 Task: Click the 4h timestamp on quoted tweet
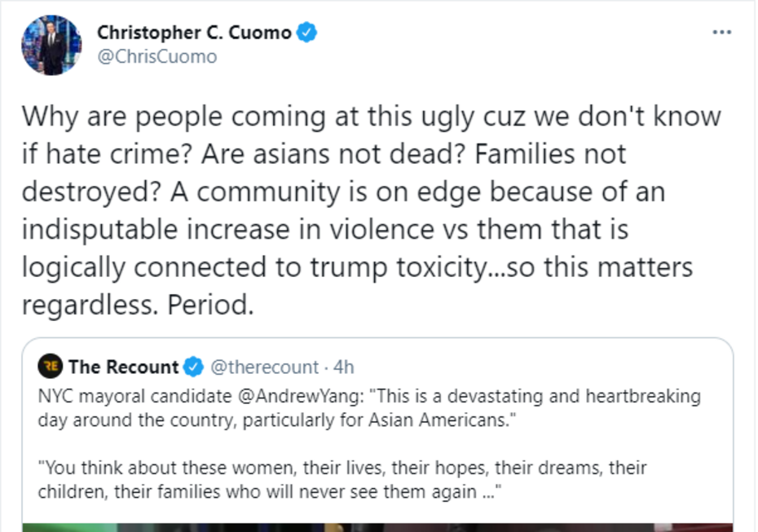click(344, 367)
